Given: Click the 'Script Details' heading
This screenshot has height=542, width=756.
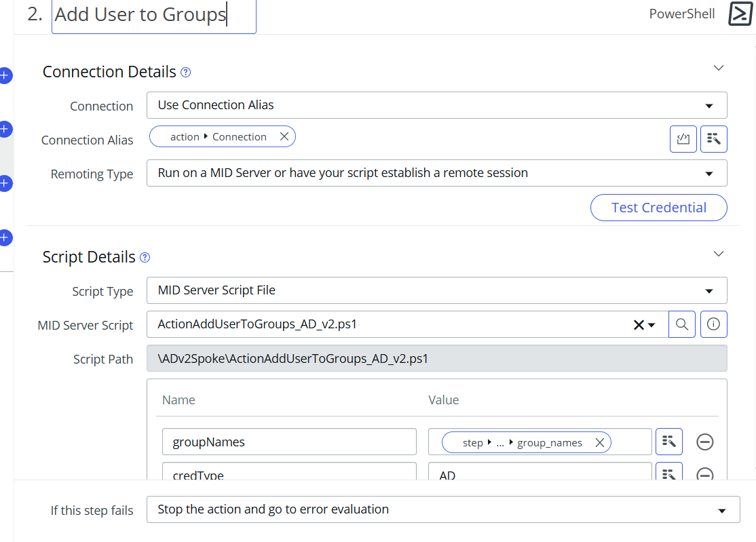Looking at the screenshot, I should (x=89, y=257).
